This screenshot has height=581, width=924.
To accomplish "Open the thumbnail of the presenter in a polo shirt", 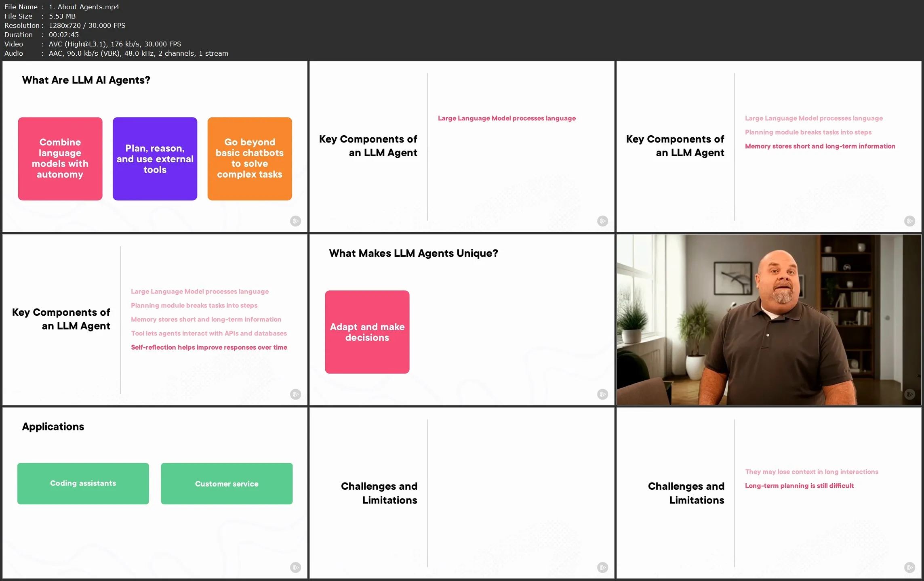I will (x=769, y=320).
